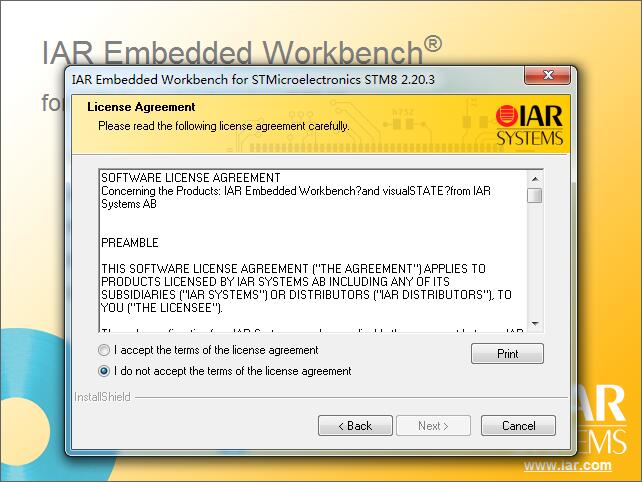Open the www.iar.com link
The height and width of the screenshot is (482, 642).
point(567,466)
